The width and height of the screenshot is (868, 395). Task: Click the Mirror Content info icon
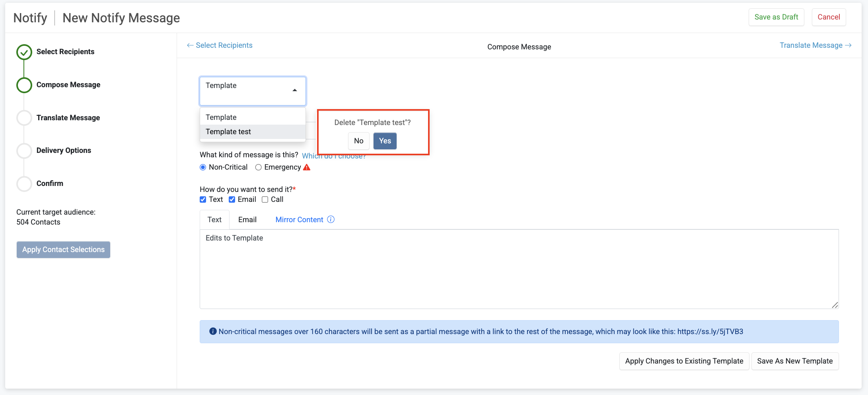point(331,219)
